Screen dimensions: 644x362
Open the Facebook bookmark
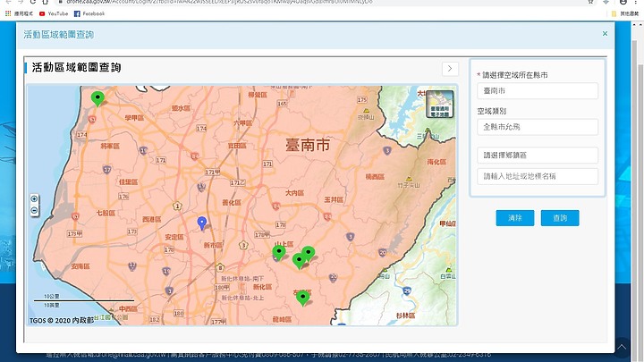click(x=89, y=13)
